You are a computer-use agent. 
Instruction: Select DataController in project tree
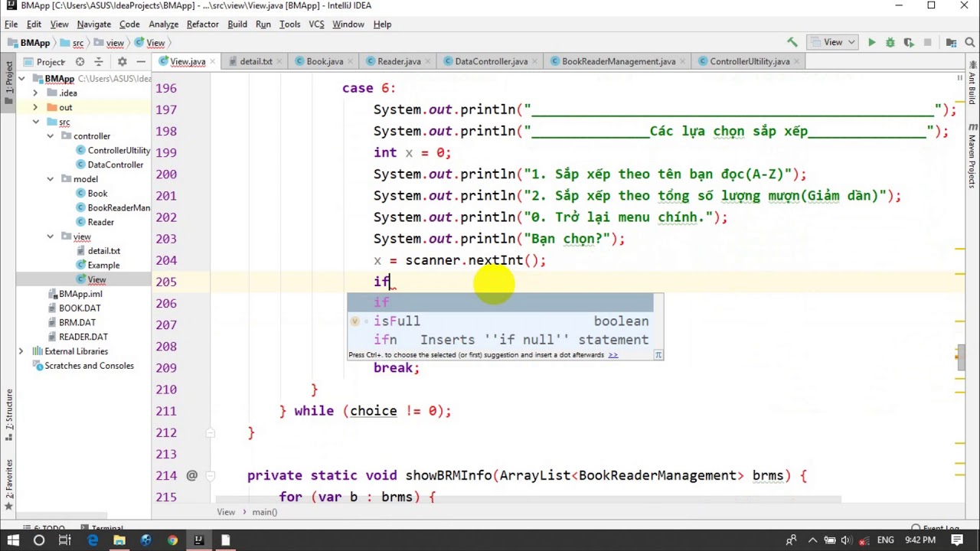[x=115, y=165]
